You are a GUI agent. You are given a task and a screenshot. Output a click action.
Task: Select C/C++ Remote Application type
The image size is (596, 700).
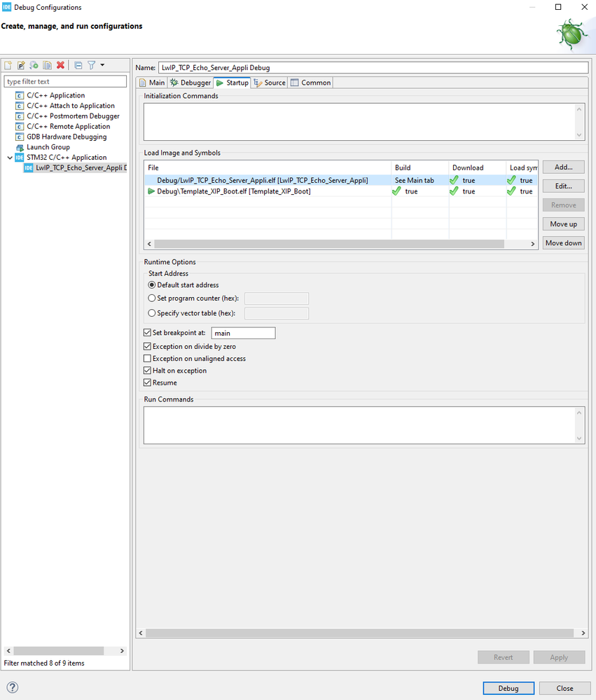pos(68,126)
